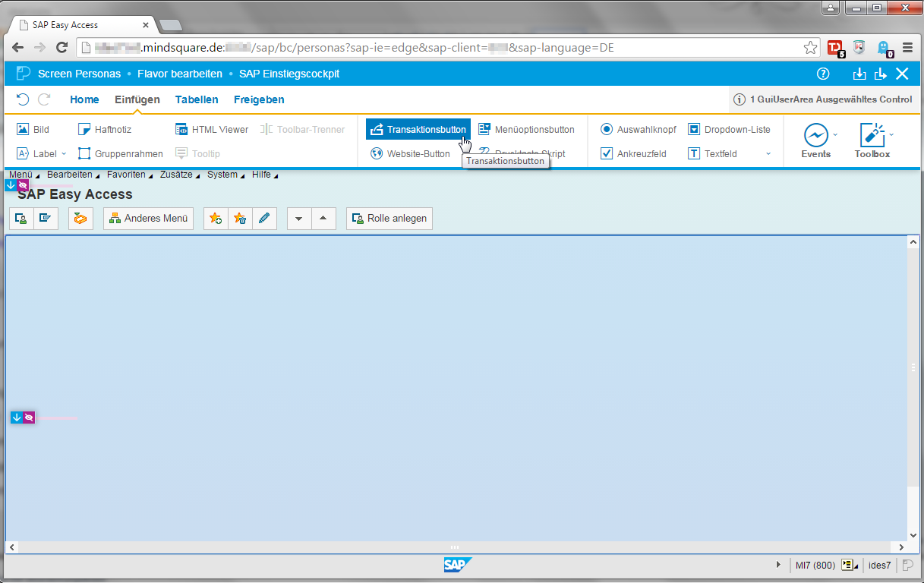Open the Favoriten menu
This screenshot has height=583, width=924.
point(130,175)
